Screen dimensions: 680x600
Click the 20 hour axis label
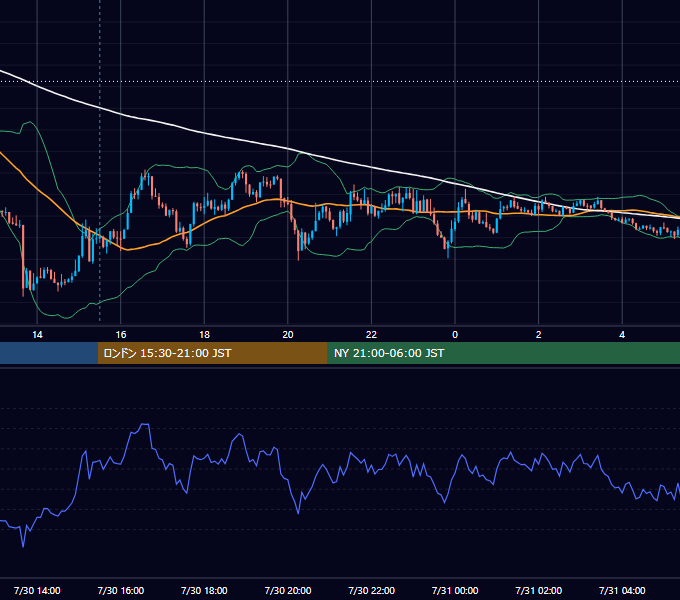288,335
